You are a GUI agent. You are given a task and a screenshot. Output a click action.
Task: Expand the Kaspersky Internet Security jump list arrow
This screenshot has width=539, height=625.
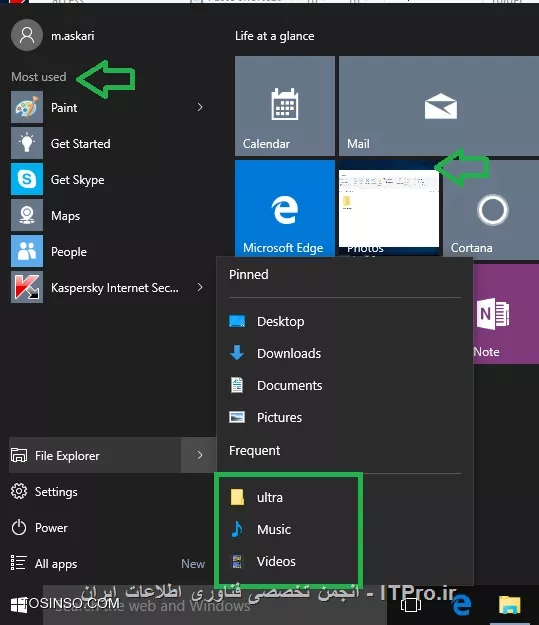click(200, 287)
